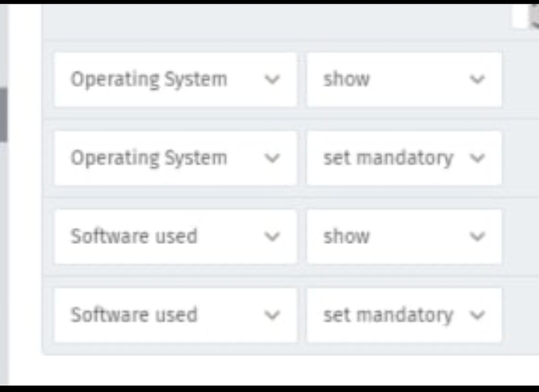The height and width of the screenshot is (392, 539).
Task: Select the set mandatory text in the second row
Action: (388, 158)
